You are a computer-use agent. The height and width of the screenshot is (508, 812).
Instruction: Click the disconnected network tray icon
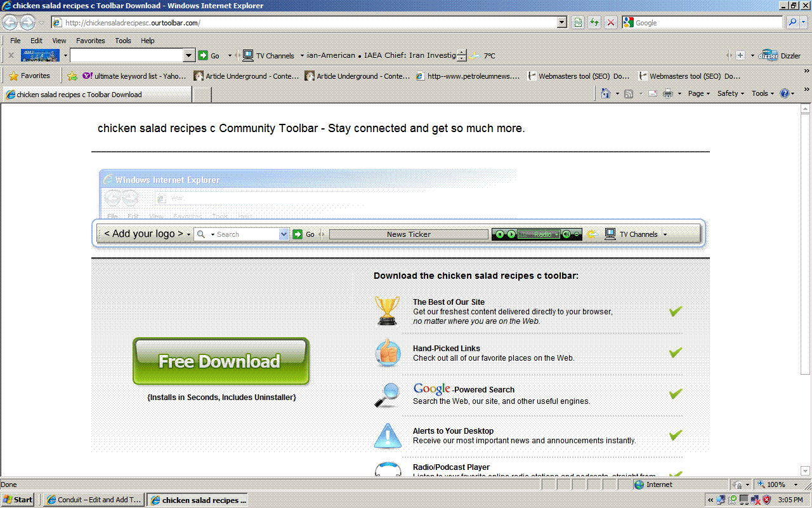(755, 500)
